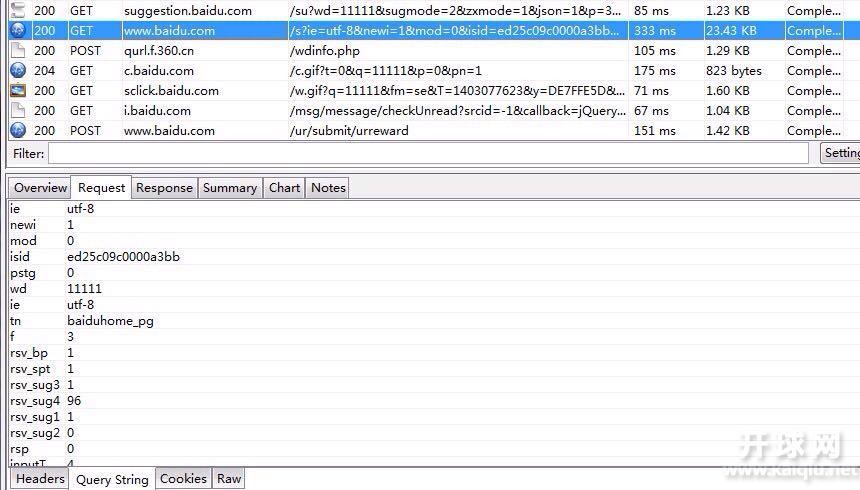The width and height of the screenshot is (860, 490).
Task: Click the newi parameter name
Action: 23,224
